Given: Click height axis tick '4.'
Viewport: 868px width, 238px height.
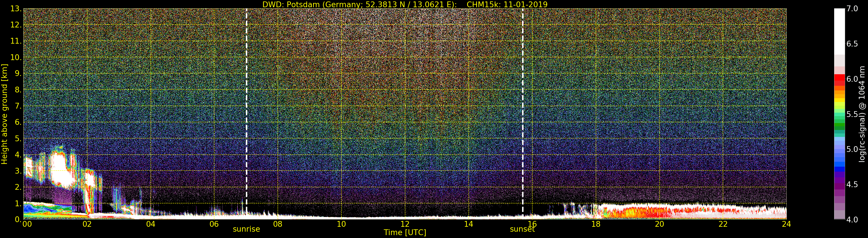Looking at the screenshot, I should pos(18,155).
